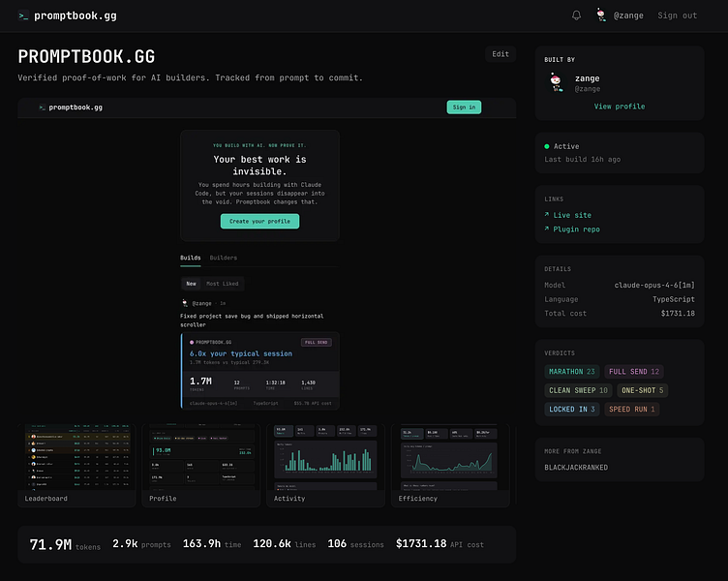
Task: Click the FULL SEND tag on build card
Action: [317, 342]
